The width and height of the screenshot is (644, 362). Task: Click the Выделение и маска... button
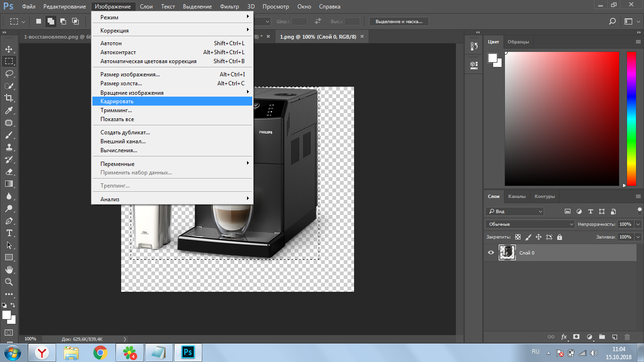(x=398, y=21)
